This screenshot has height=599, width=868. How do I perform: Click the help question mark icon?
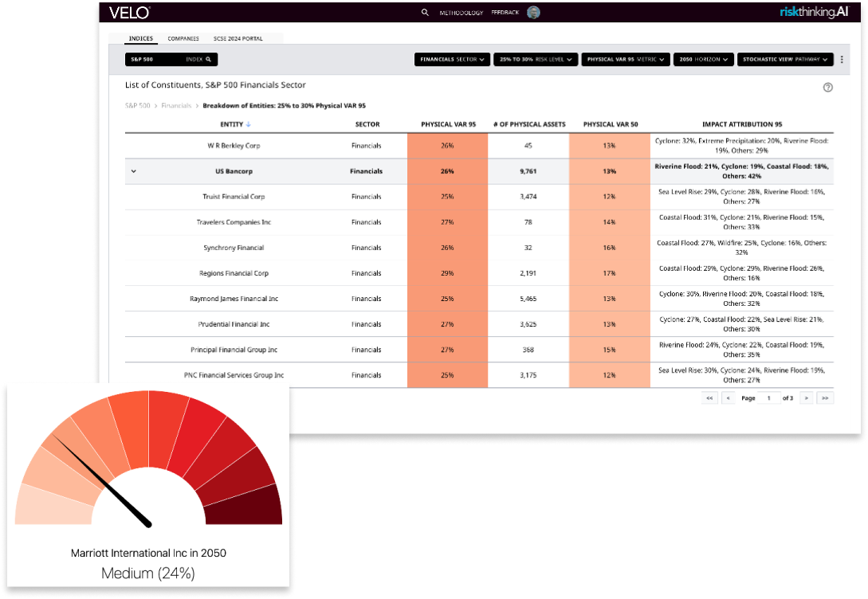827,88
